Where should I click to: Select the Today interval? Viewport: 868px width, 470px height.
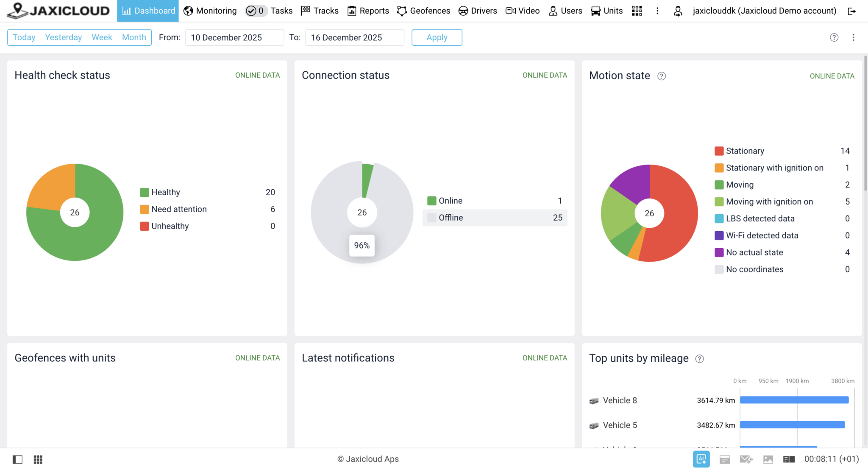[24, 37]
